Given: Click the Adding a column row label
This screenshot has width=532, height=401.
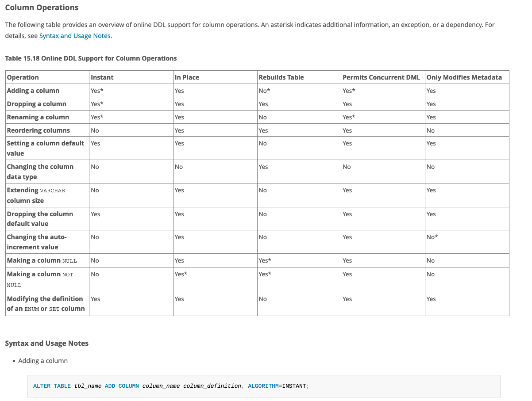Looking at the screenshot, I should [33, 91].
